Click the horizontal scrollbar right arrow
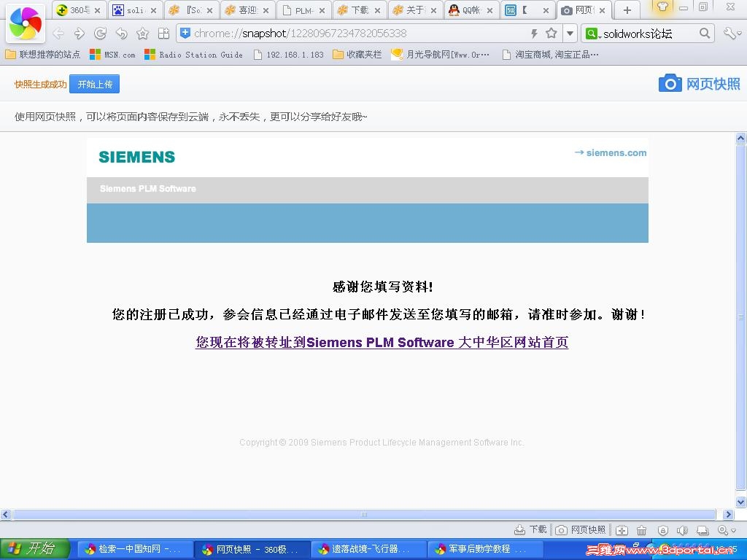The height and width of the screenshot is (560, 747). [x=727, y=514]
